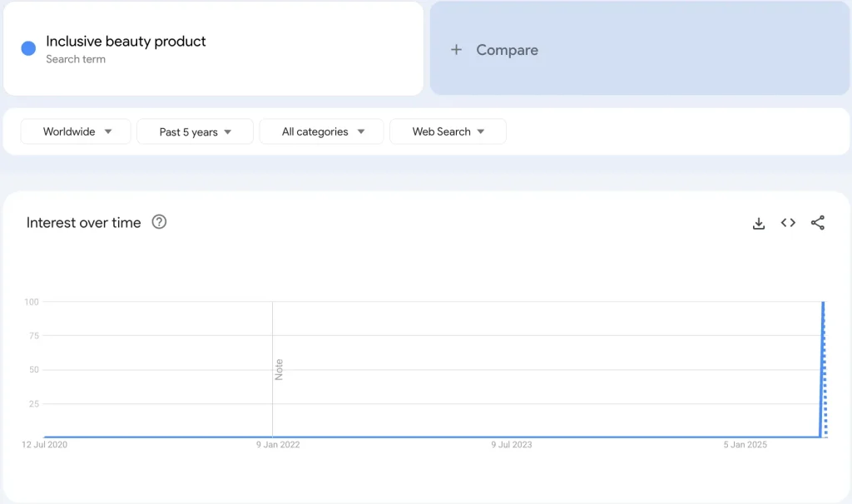Image resolution: width=852 pixels, height=504 pixels.
Task: Click the spike peak at chart's right end
Action: 823,304
